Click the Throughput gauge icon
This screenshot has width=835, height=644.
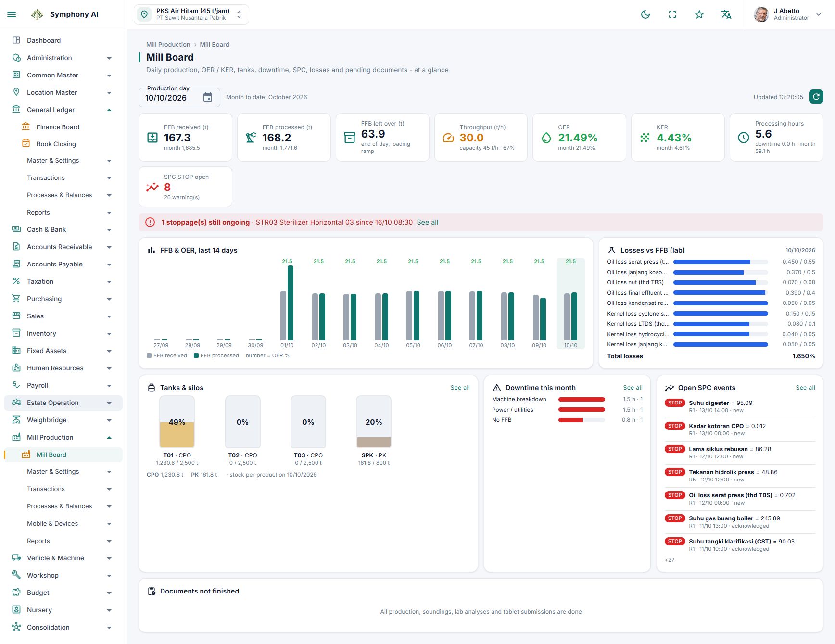coord(448,138)
